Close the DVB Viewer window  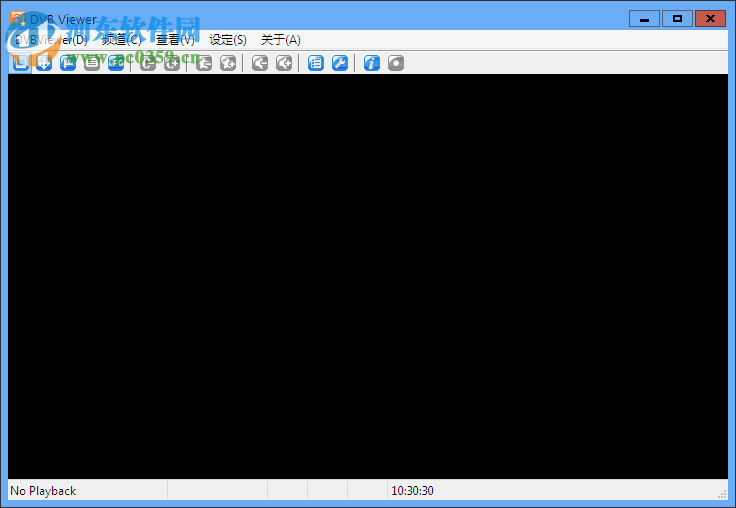coord(711,19)
